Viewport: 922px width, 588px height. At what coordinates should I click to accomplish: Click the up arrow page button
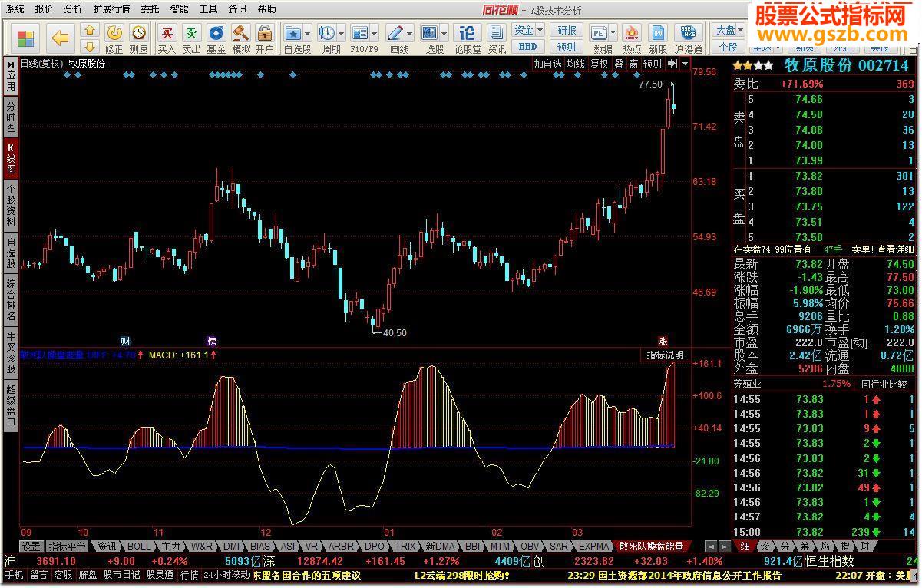click(x=90, y=31)
